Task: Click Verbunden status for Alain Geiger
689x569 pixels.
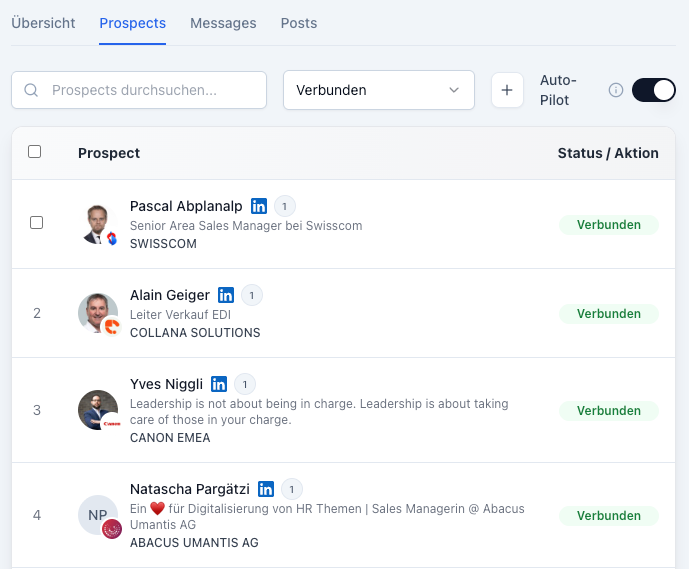Action: (608, 314)
